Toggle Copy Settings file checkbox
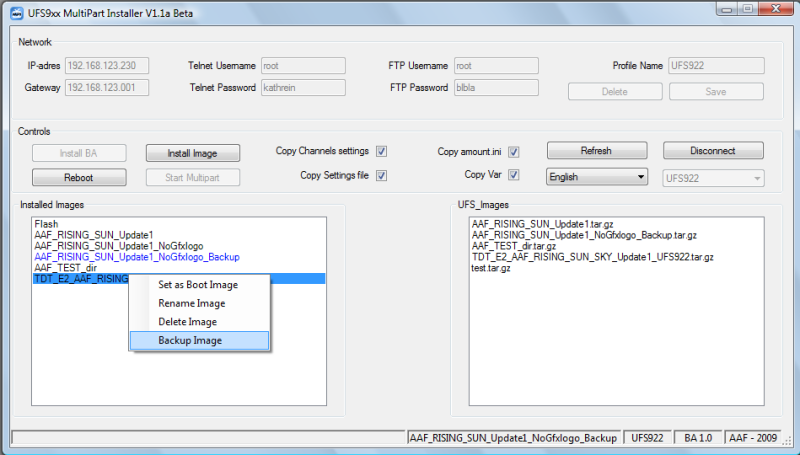800x455 pixels. click(382, 176)
